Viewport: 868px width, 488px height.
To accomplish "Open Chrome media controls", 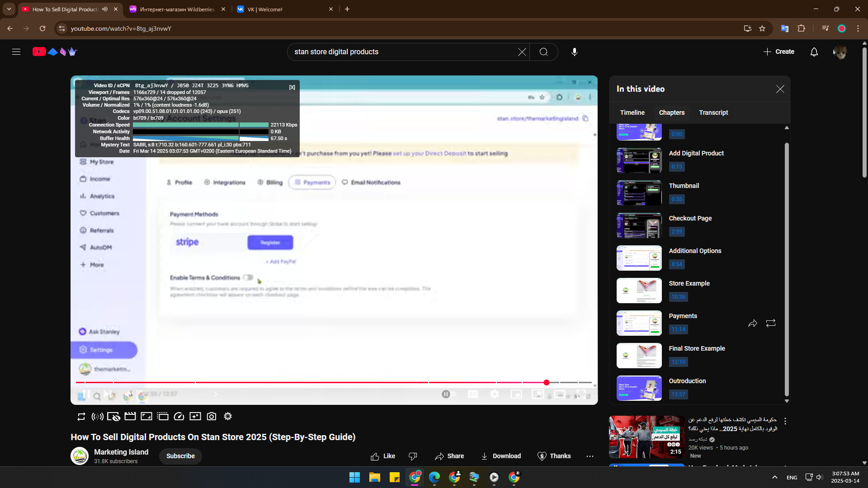I will 826,28.
